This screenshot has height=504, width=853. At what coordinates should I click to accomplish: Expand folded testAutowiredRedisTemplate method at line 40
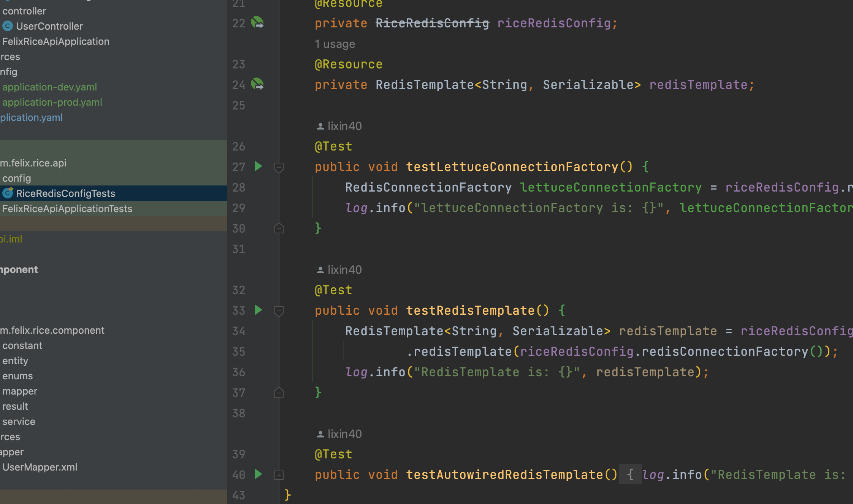pos(279,475)
